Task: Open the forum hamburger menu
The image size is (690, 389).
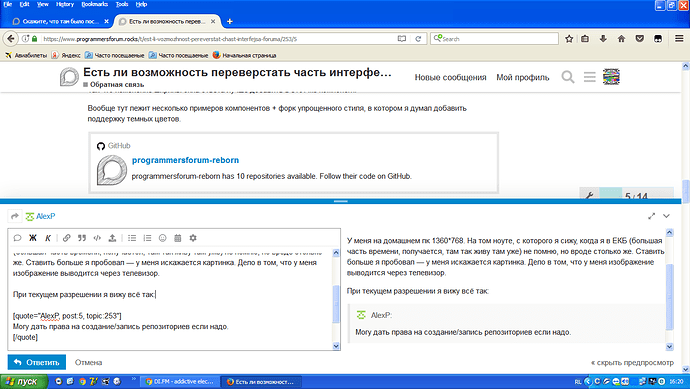Action: [x=590, y=77]
